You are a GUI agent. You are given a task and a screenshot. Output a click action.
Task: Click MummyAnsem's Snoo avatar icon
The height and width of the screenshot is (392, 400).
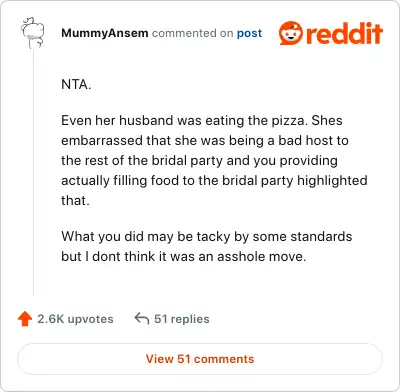pyautogui.click(x=33, y=33)
